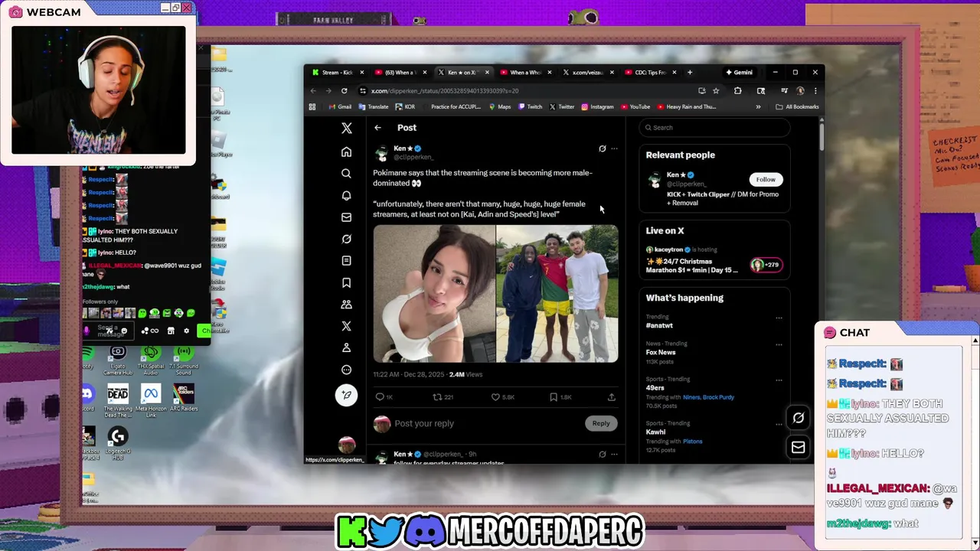Click the Pistons trending link
980x551 pixels.
[x=692, y=442]
